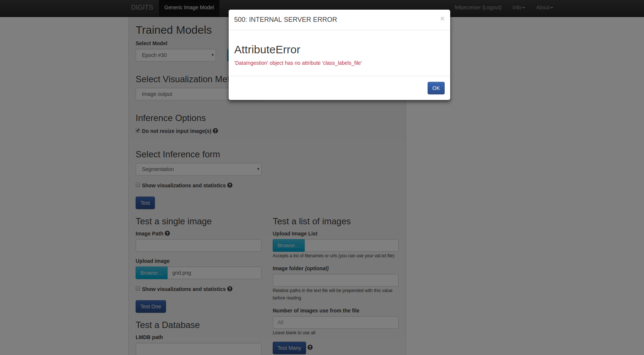Click the 500: INTERNAL SERVER ERROR title
The image size is (644, 355).
coord(286,20)
